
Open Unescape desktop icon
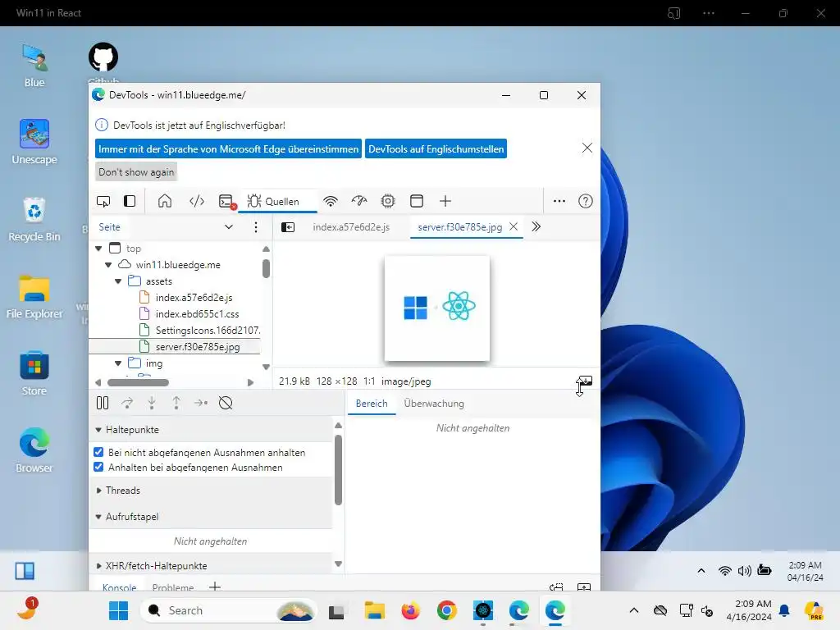tap(34, 142)
